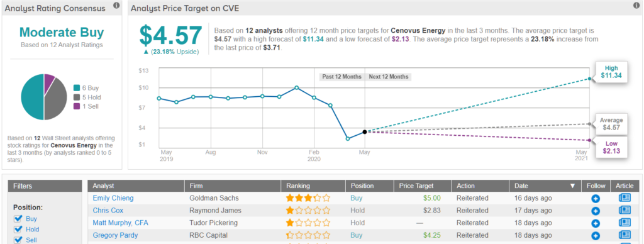This screenshot has width=644, height=244.
Task: Click info icon in Analyst Price Target panel
Action: click(x=637, y=5)
